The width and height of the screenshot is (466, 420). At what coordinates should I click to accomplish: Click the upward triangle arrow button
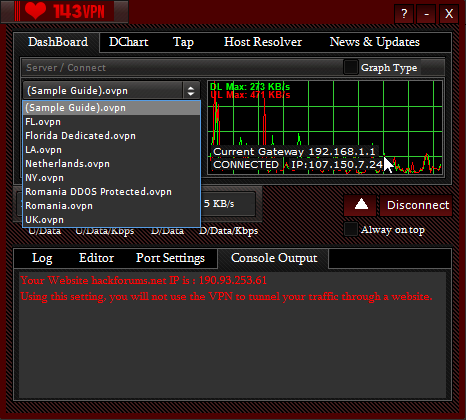[x=361, y=205]
